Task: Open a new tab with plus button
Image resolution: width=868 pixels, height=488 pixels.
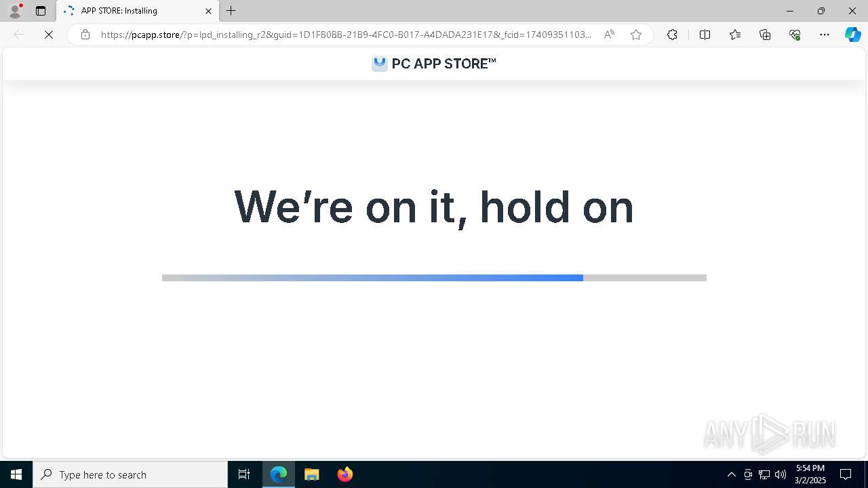Action: pyautogui.click(x=231, y=11)
